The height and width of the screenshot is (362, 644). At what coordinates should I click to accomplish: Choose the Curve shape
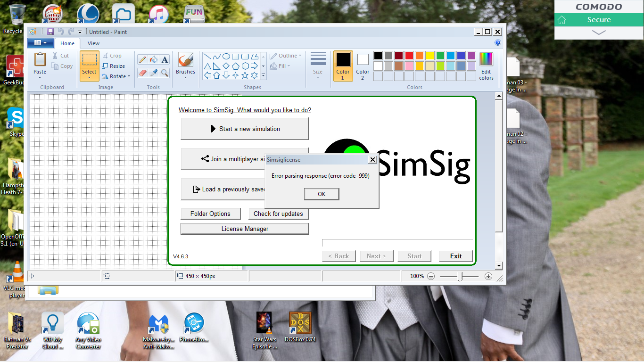(216, 56)
